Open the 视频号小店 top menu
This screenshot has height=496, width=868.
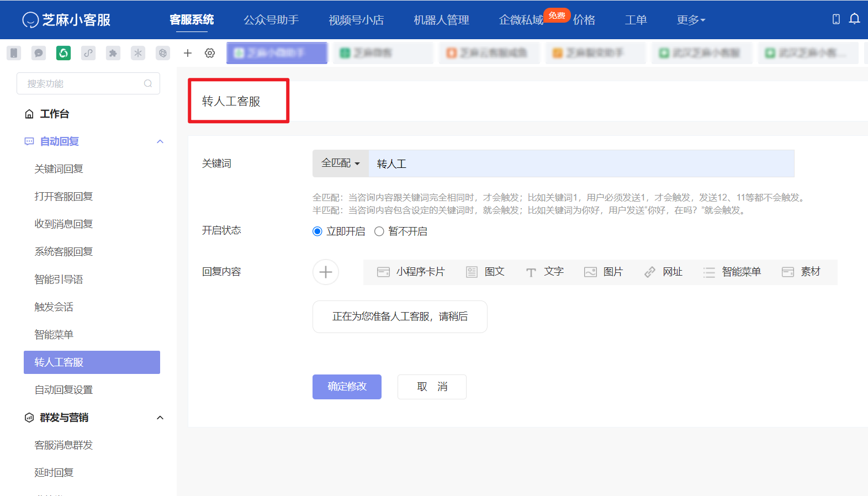pyautogui.click(x=356, y=20)
